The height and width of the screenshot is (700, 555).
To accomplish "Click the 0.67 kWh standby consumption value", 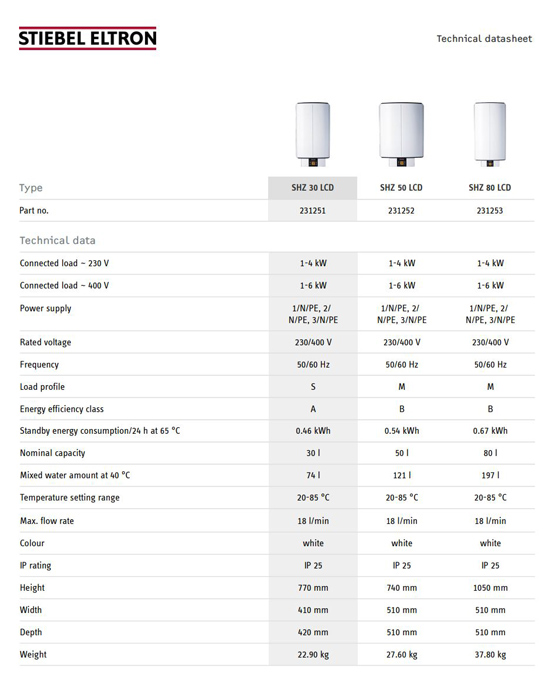I will tap(490, 431).
